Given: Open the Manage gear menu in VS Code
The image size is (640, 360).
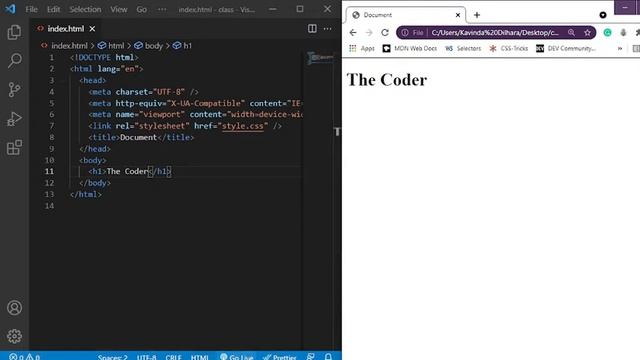Looking at the screenshot, I should click(14, 336).
